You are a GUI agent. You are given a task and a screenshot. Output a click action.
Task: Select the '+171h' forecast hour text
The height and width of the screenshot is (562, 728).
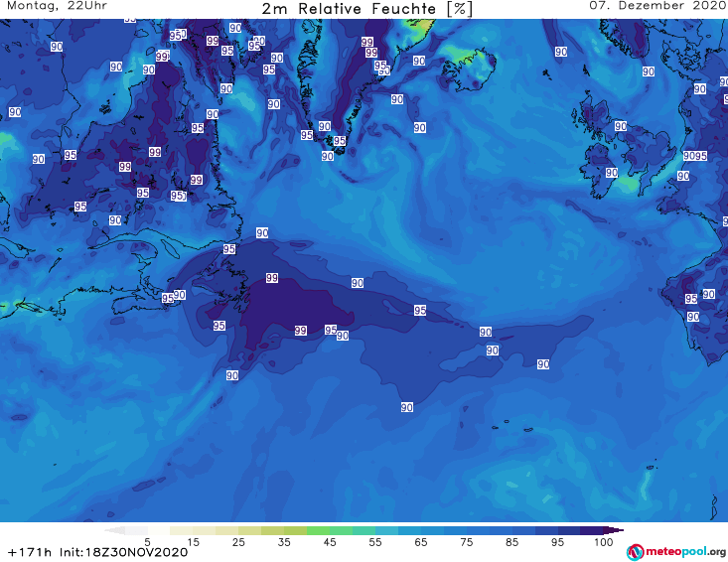[x=30, y=552]
